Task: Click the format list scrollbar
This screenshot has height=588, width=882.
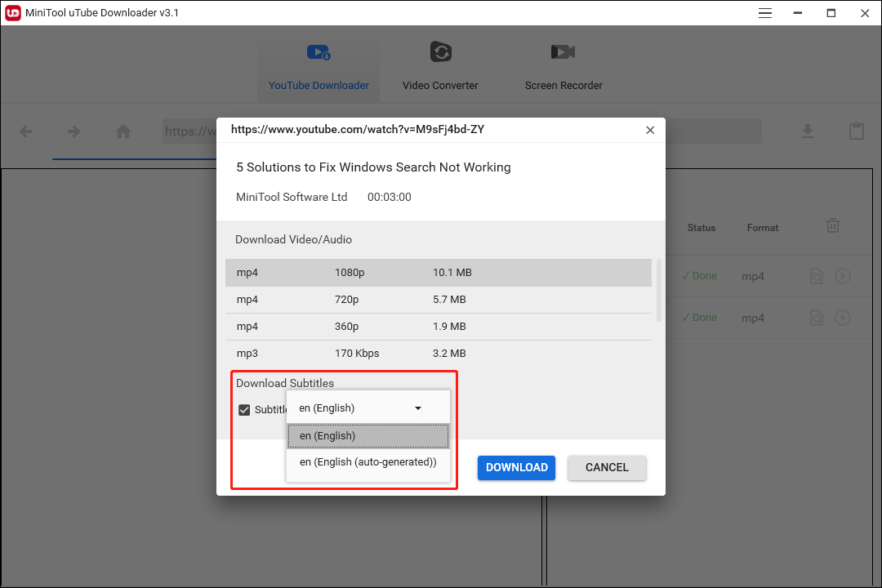Action: coord(658,291)
